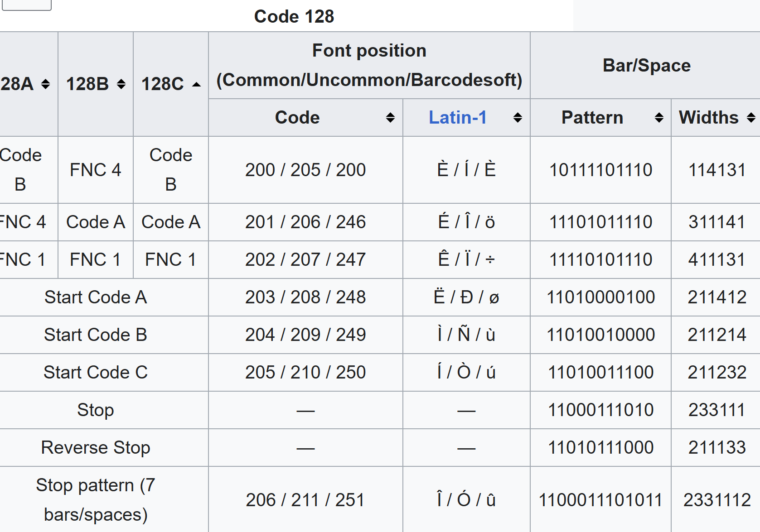Click the 128B column sort arrows
Viewport: 760px width, 532px height.
pyautogui.click(x=121, y=84)
